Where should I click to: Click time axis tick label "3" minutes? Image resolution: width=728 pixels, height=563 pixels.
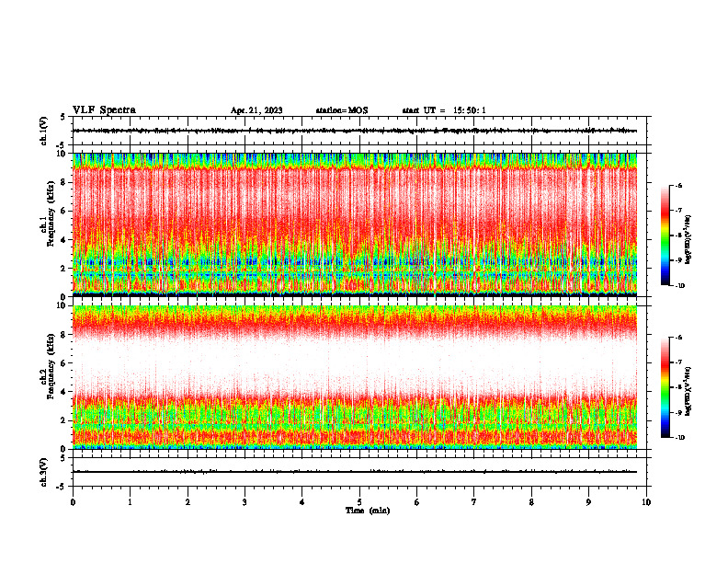[245, 502]
